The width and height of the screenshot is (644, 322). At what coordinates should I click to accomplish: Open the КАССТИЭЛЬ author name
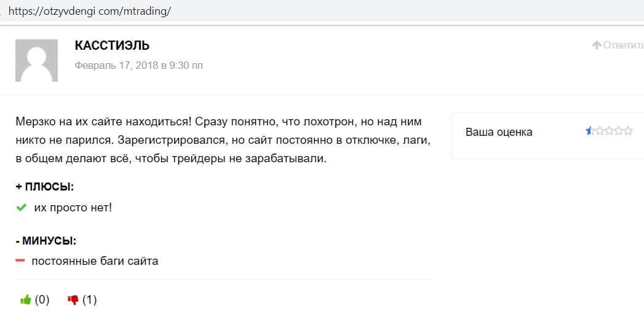(x=112, y=45)
